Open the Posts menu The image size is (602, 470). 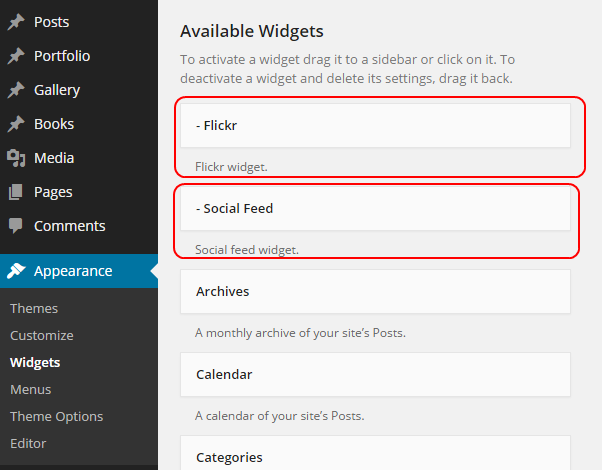coord(52,22)
